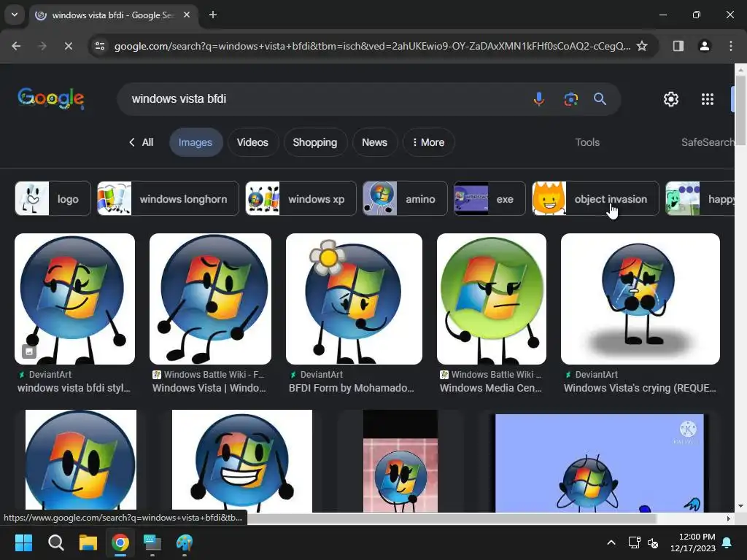Filter by object invasion chip
747x560 pixels.
tap(595, 198)
